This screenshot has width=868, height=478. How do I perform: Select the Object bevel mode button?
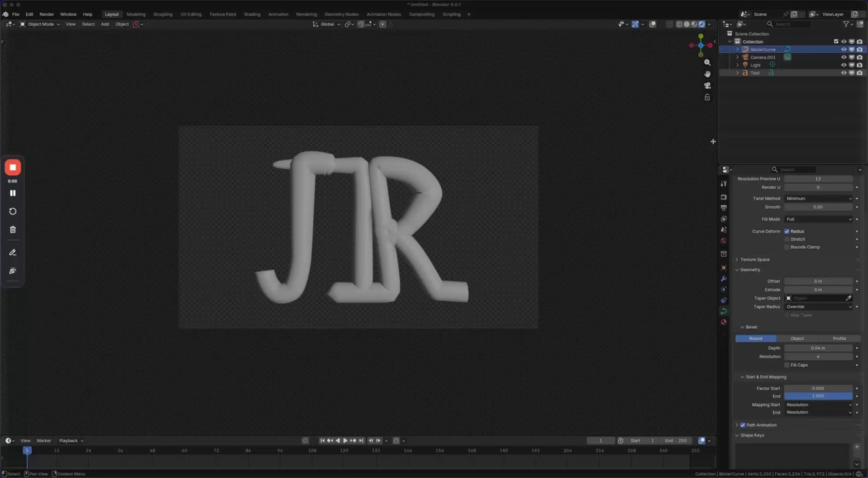click(797, 338)
